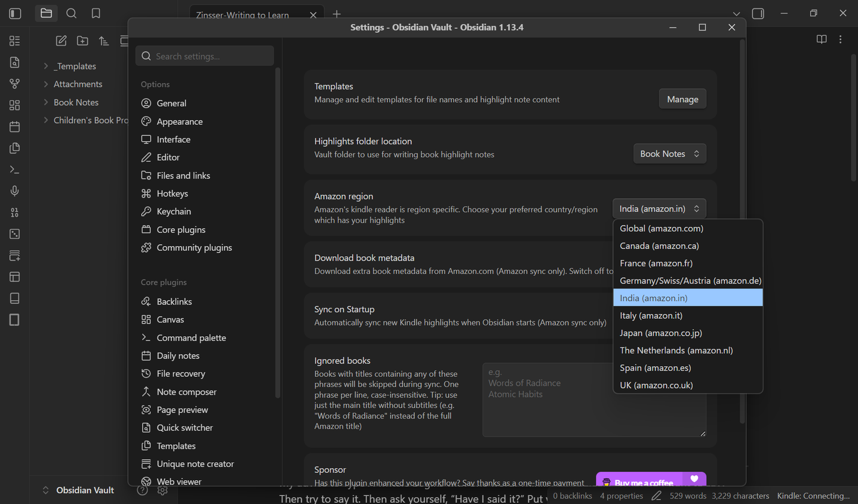This screenshot has width=858, height=504.
Task: Open Community plugins settings section
Action: [205, 247]
